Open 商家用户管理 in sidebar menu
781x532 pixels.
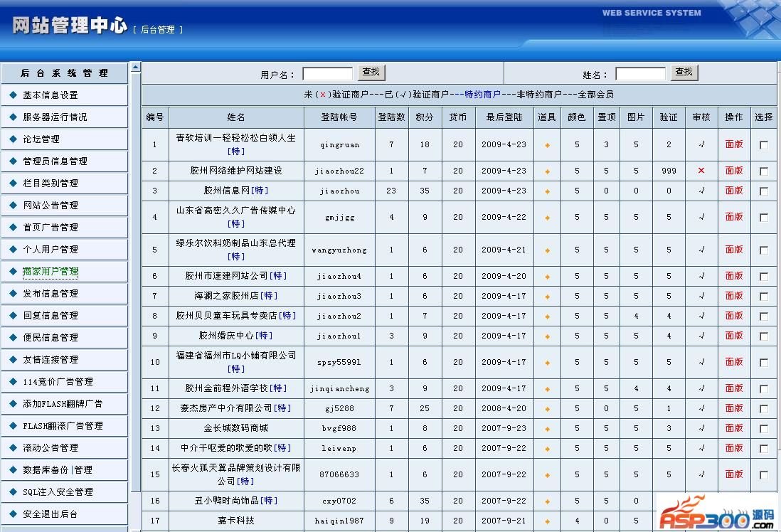click(x=51, y=272)
